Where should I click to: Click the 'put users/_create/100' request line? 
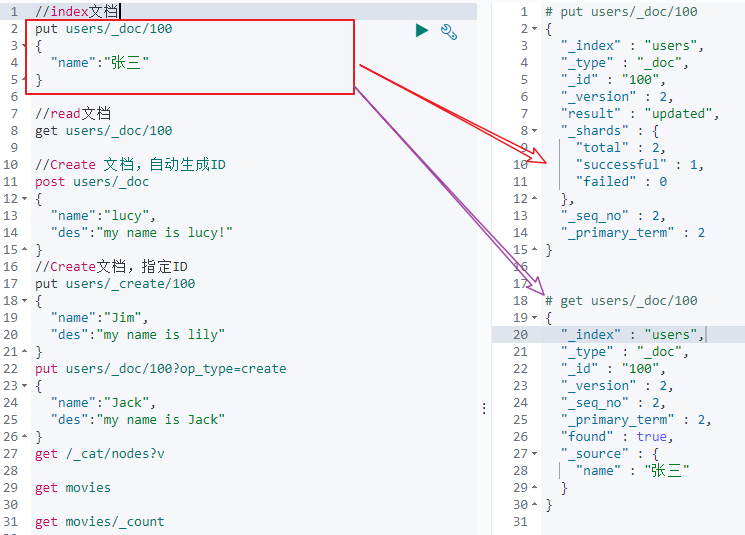click(115, 284)
